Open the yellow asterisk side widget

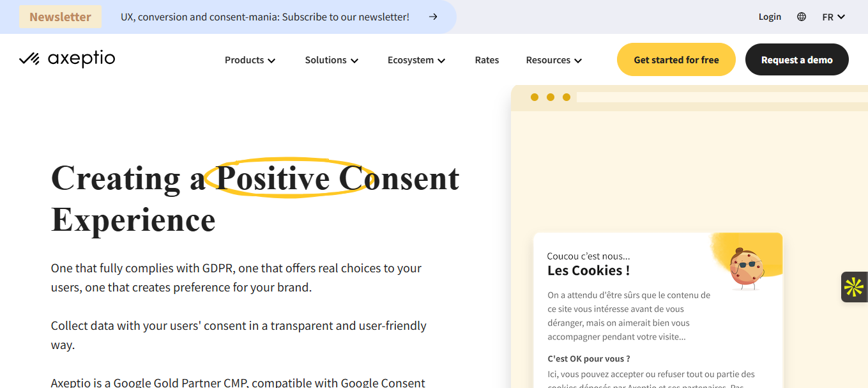click(854, 287)
